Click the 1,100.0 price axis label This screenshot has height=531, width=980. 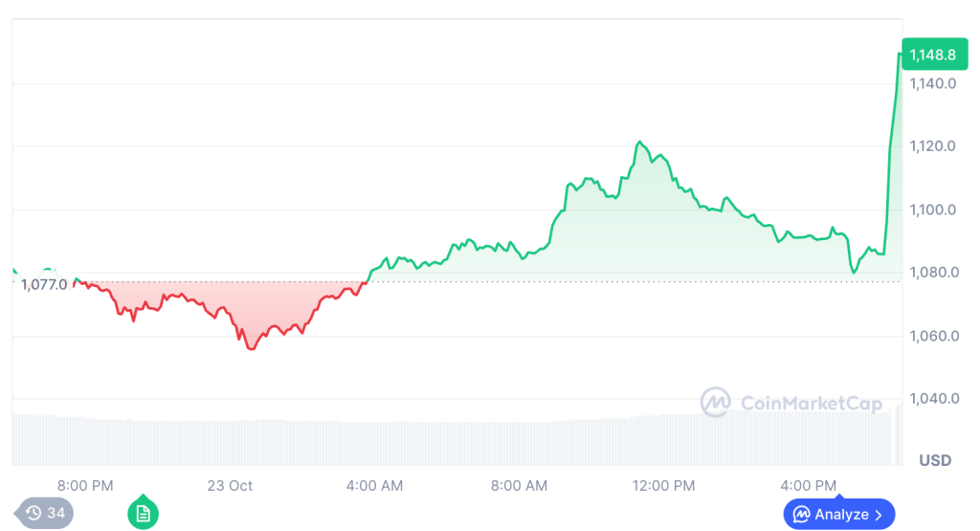(x=933, y=210)
